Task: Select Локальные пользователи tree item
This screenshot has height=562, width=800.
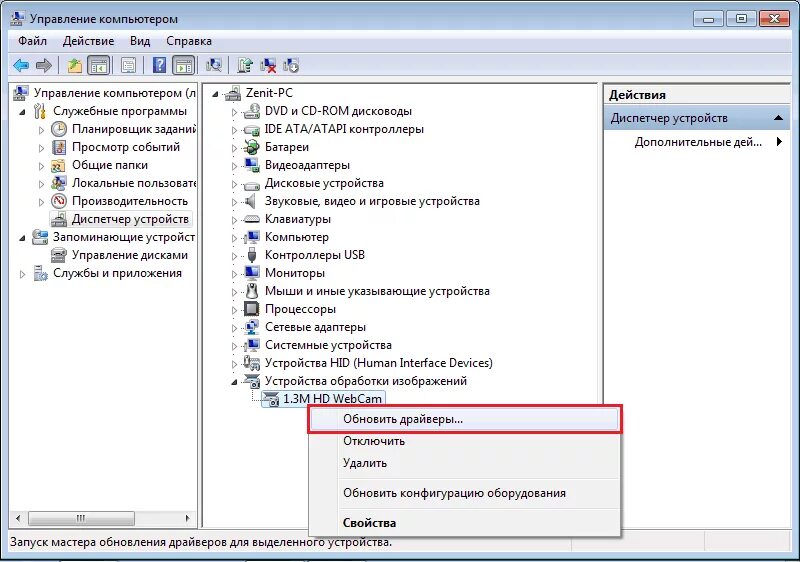Action: [134, 183]
